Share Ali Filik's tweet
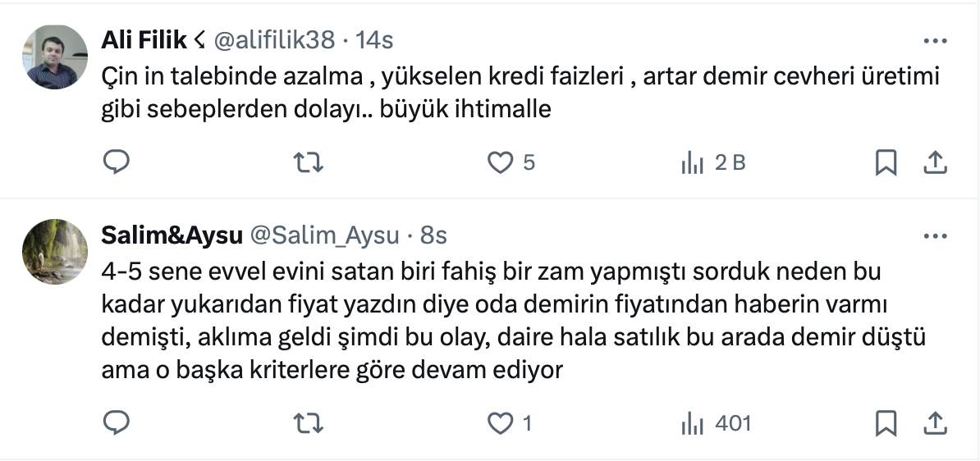The height and width of the screenshot is (461, 980). pos(935,162)
